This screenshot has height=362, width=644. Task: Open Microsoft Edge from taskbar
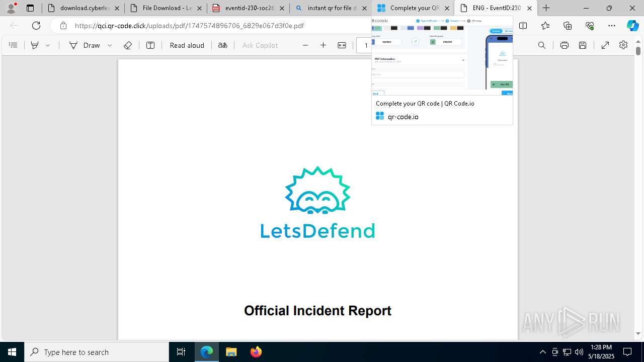(x=207, y=352)
